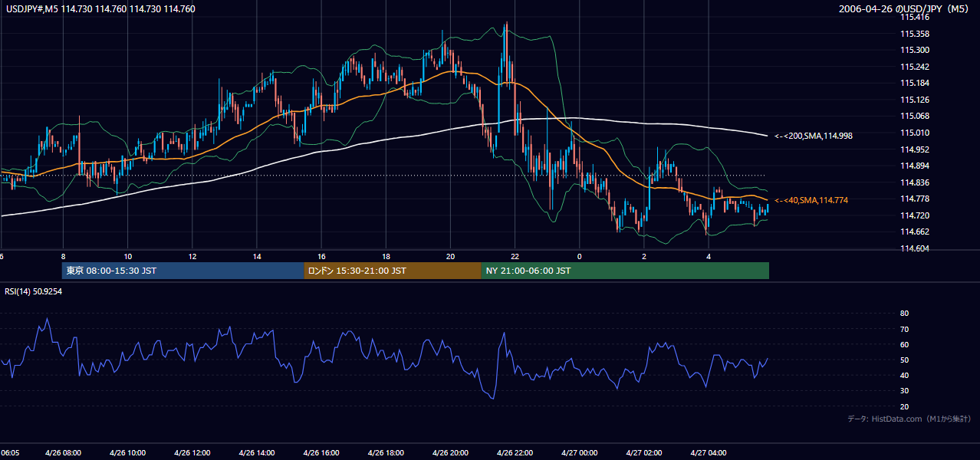Click the RSI 60 level label
Image resolution: width=980 pixels, height=460 pixels.
tap(904, 344)
